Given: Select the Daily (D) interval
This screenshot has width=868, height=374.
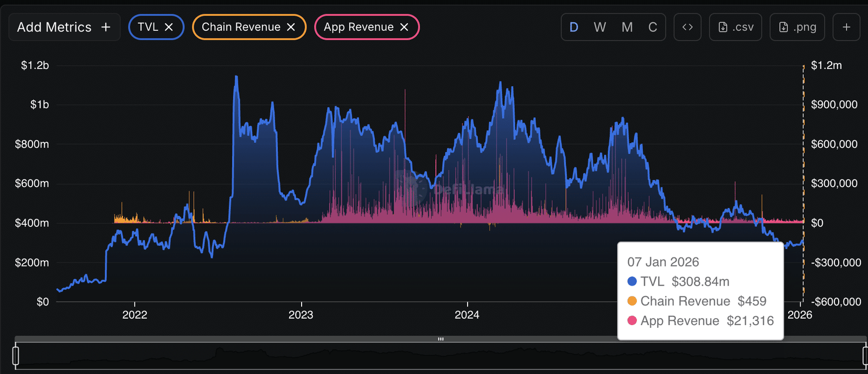Looking at the screenshot, I should 574,27.
